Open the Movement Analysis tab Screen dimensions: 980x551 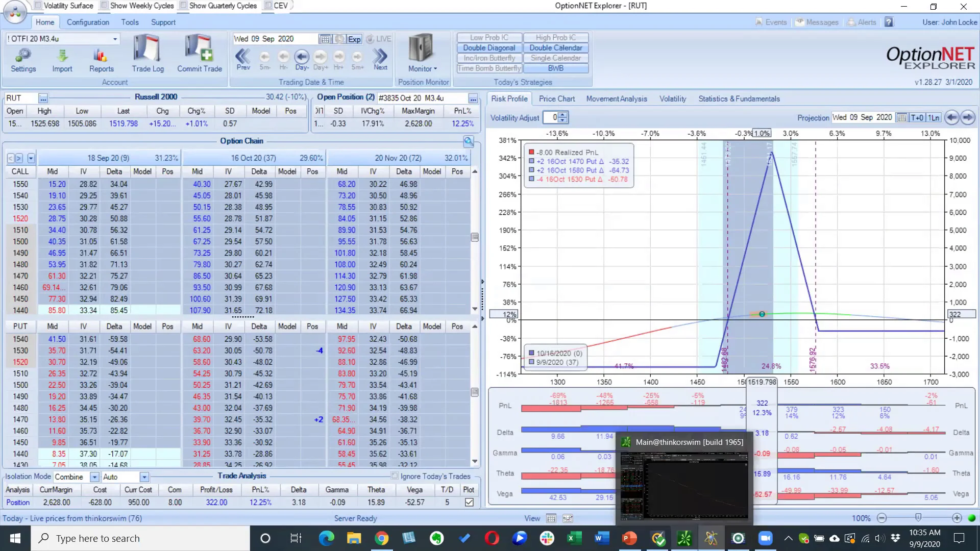(616, 99)
